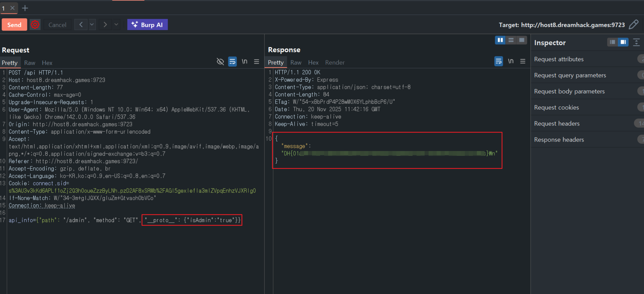Viewport: 644px width, 294px height.
Task: Click the edit target pencil icon
Action: tap(634, 25)
